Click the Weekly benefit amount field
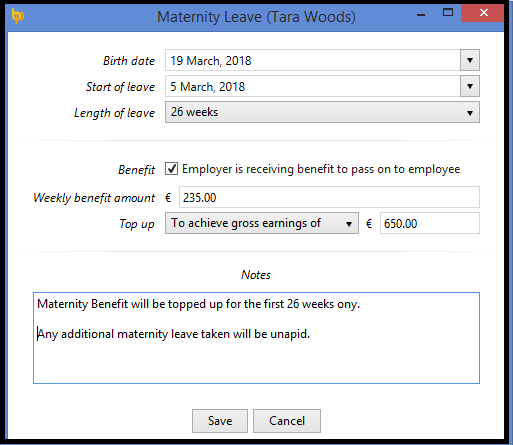The width and height of the screenshot is (513, 445). (x=329, y=197)
